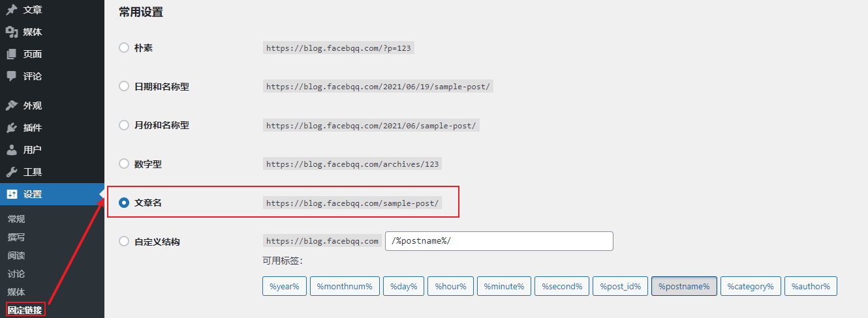Open the 评论 comment bubble icon

[12, 76]
